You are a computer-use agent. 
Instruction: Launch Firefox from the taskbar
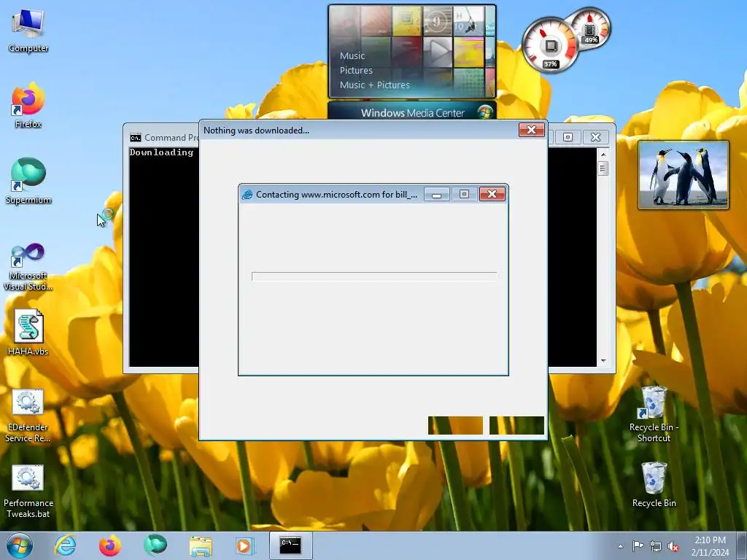click(110, 545)
